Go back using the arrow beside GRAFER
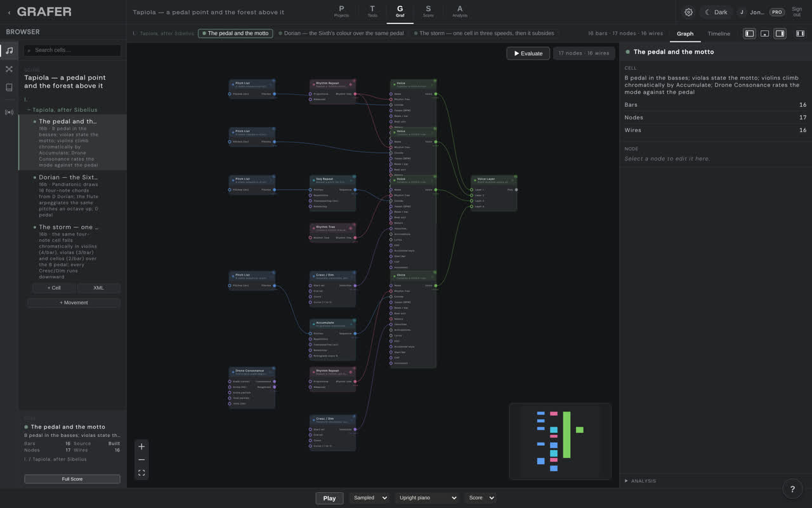 pyautogui.click(x=9, y=12)
